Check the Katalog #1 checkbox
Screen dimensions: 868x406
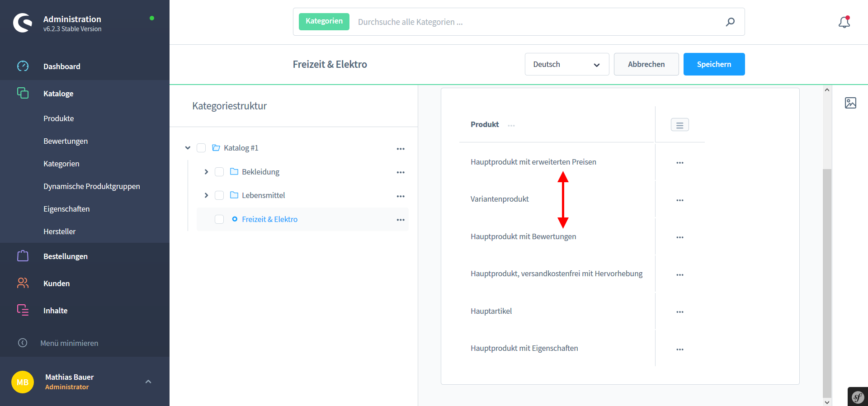tap(201, 148)
